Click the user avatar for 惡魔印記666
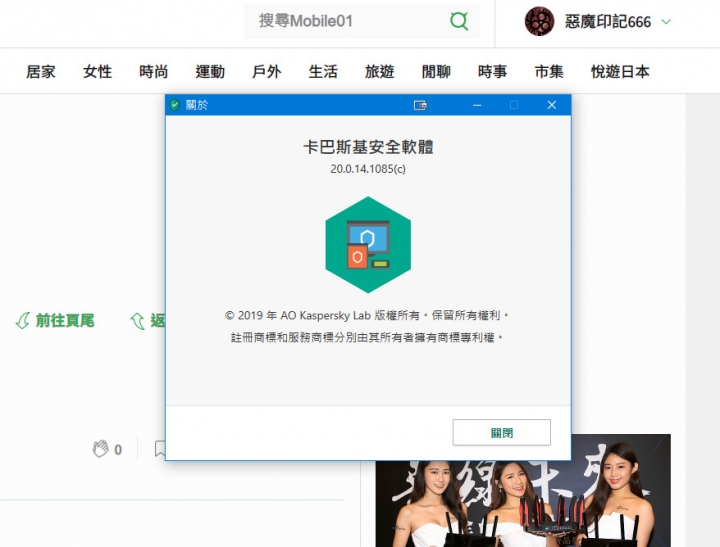 539,21
